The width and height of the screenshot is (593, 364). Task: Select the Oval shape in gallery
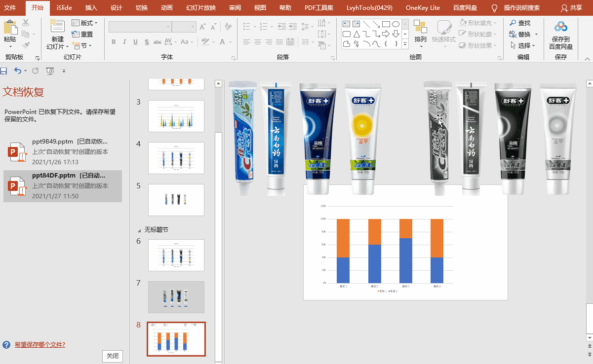coord(395,24)
